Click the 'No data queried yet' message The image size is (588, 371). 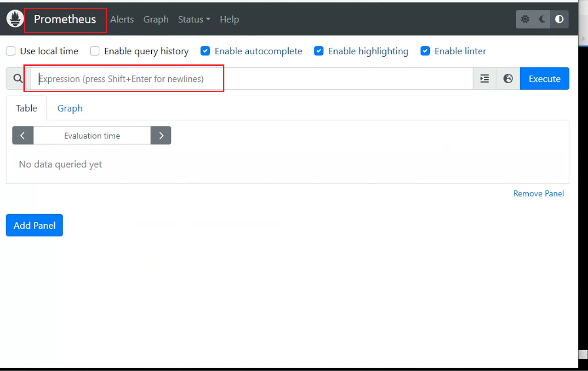tap(60, 164)
